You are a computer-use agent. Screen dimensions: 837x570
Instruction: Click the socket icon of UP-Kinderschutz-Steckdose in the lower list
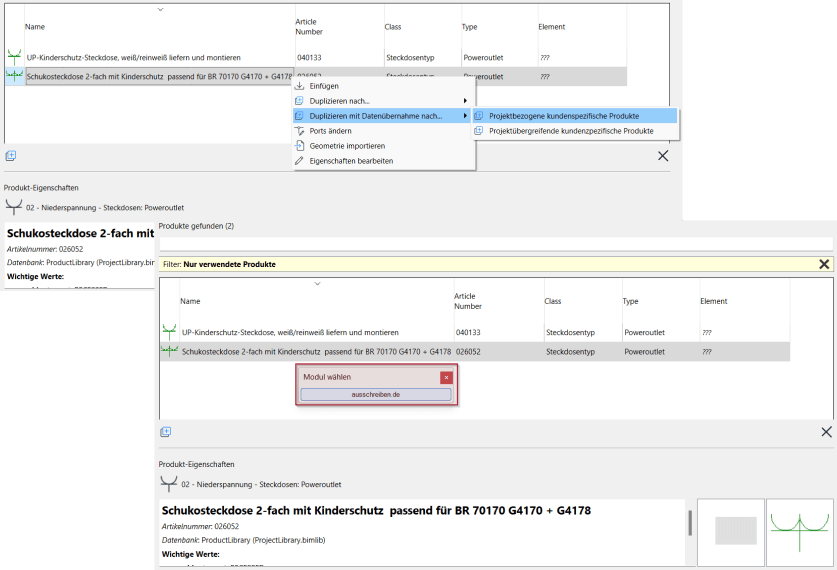click(169, 332)
